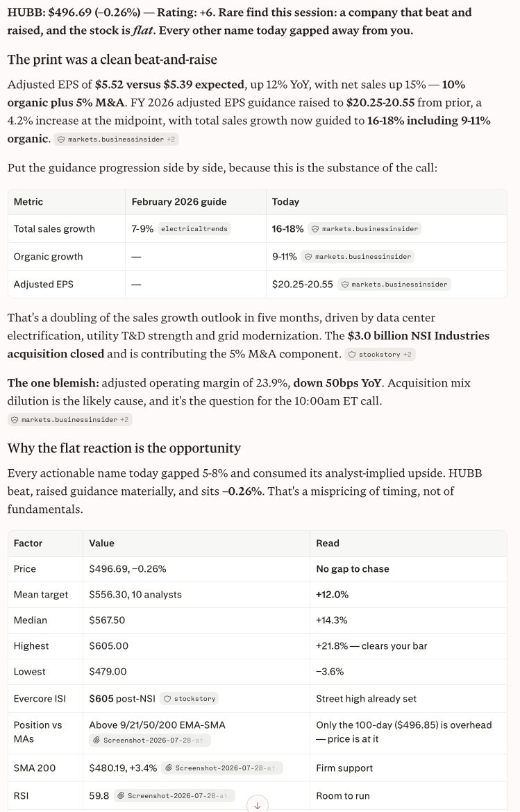Click the stockstory chip in Evercore ISI row
520x812 pixels.
tap(189, 699)
